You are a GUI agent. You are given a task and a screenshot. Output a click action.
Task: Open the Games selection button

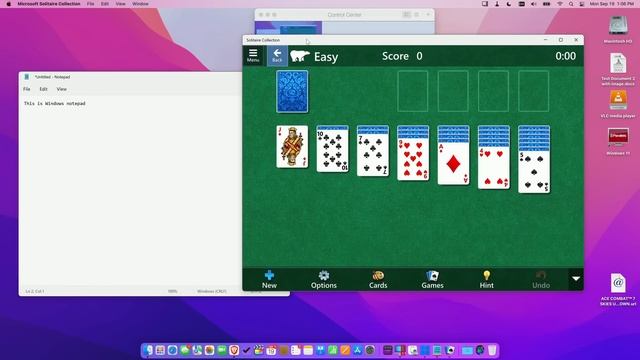pos(432,280)
